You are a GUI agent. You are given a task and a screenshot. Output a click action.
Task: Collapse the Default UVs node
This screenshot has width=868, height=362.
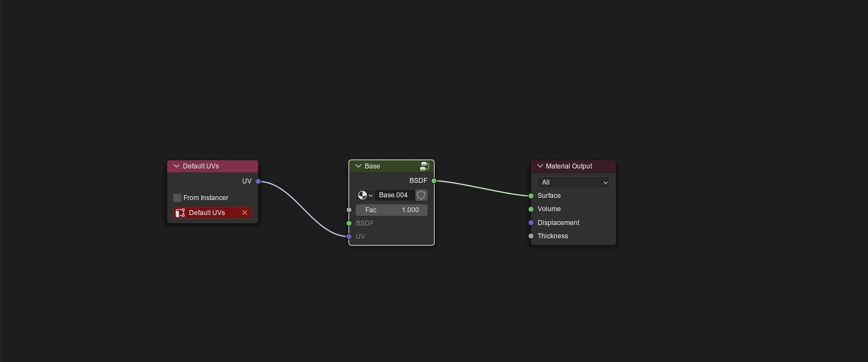click(x=176, y=166)
